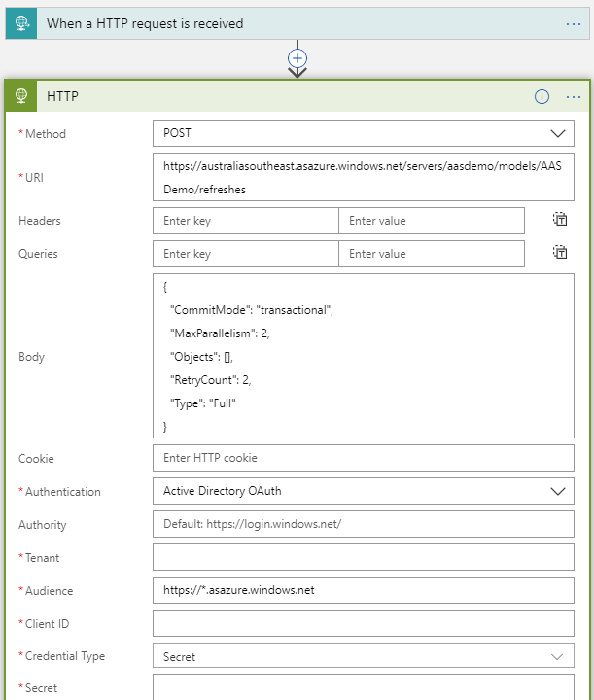Switch Queries to text mode icon

pyautogui.click(x=560, y=253)
